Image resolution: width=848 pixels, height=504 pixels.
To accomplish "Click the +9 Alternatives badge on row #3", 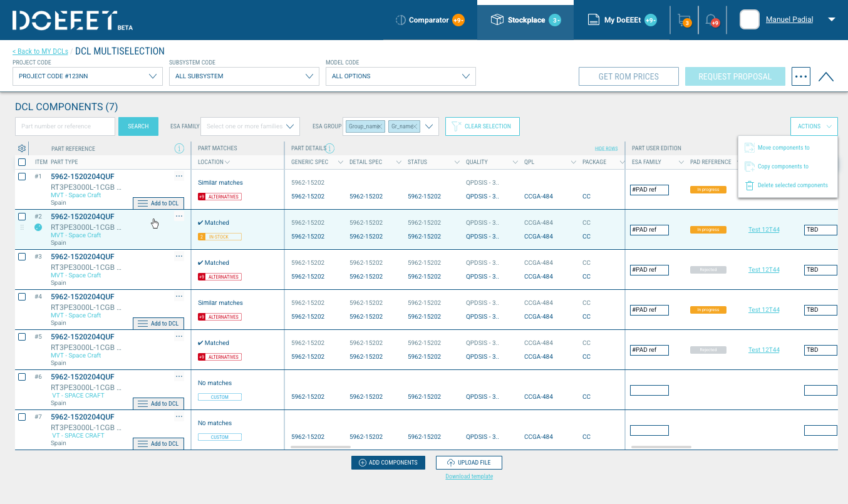I will click(219, 277).
